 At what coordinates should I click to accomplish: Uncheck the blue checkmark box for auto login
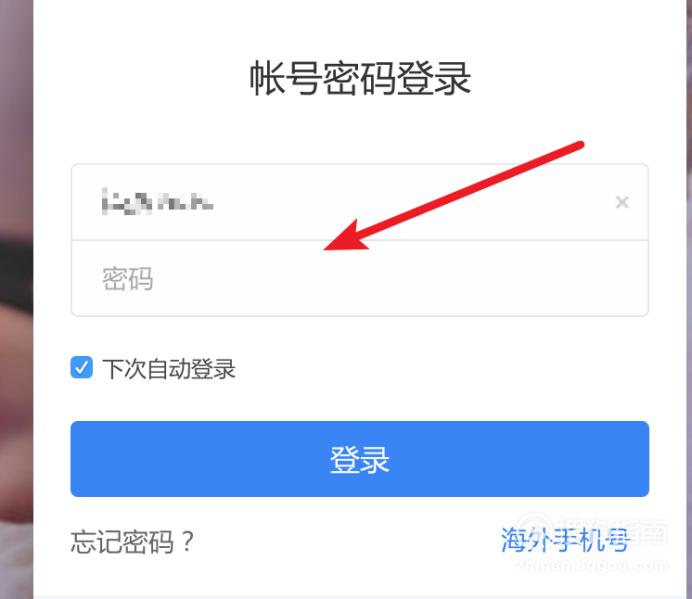(x=82, y=367)
